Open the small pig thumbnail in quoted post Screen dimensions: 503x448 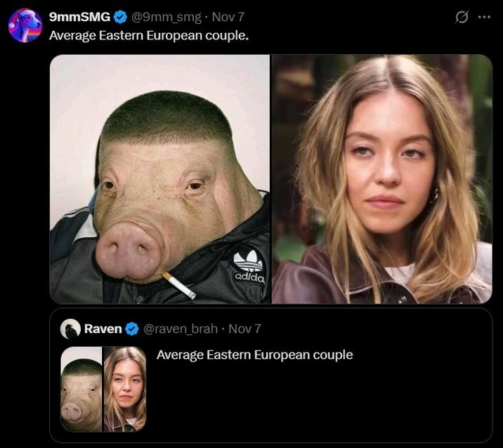coord(81,388)
